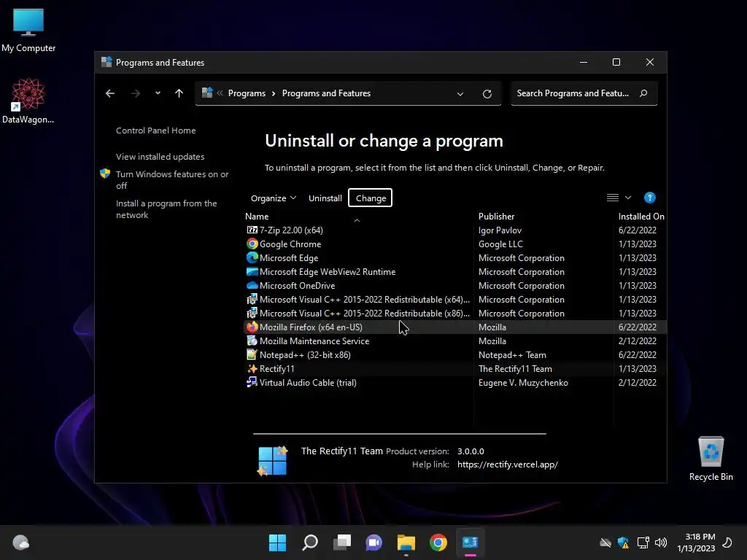Screen dimensions: 747x560
Task: Click the Notepad++ list icon
Action: coord(252,354)
